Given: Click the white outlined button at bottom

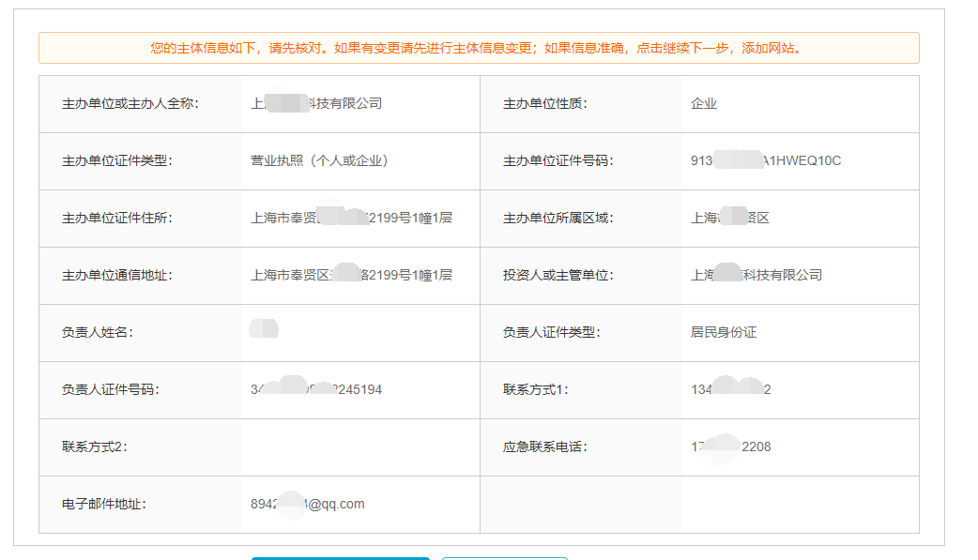Looking at the screenshot, I should pyautogui.click(x=504, y=557).
